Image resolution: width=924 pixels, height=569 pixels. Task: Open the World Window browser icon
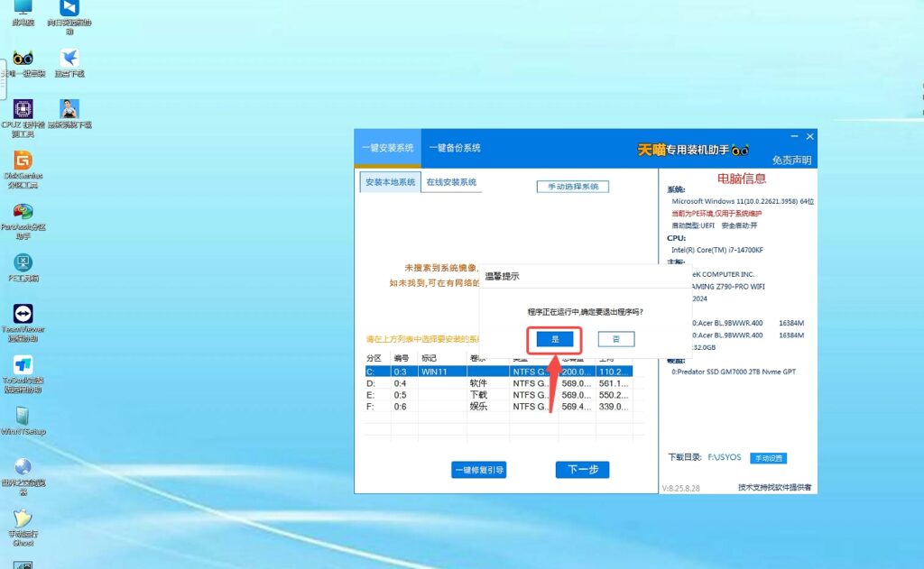(x=23, y=468)
